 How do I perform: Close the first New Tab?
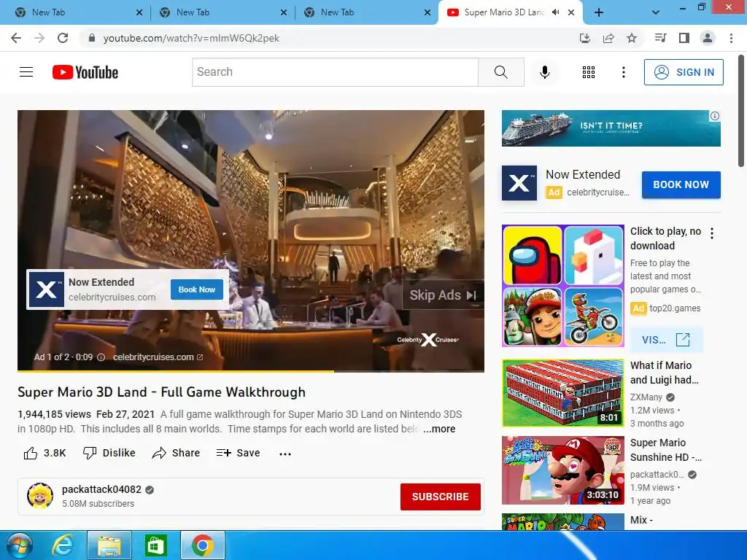click(x=139, y=12)
